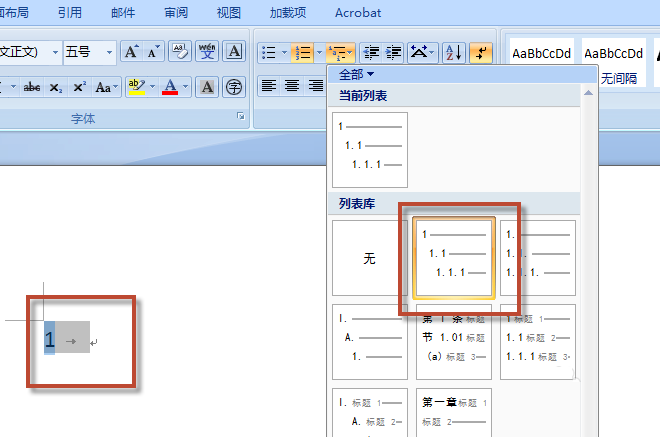Image resolution: width=660 pixels, height=437 pixels.
Task: Click Decrease Indent icon
Action: (x=371, y=53)
